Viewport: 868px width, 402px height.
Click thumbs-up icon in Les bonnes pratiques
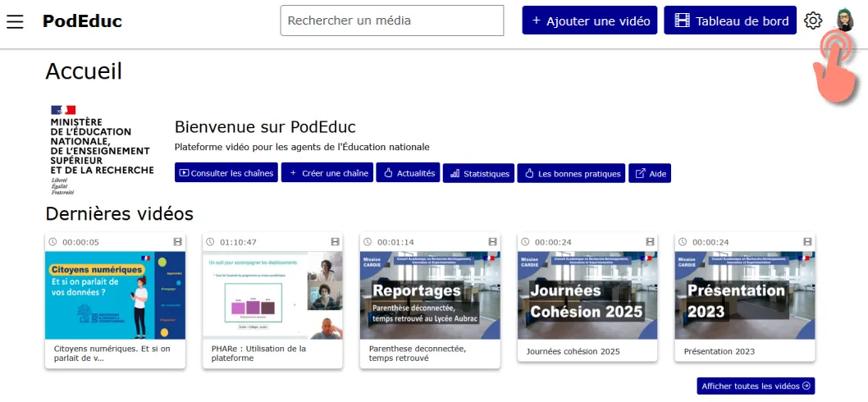pyautogui.click(x=529, y=173)
